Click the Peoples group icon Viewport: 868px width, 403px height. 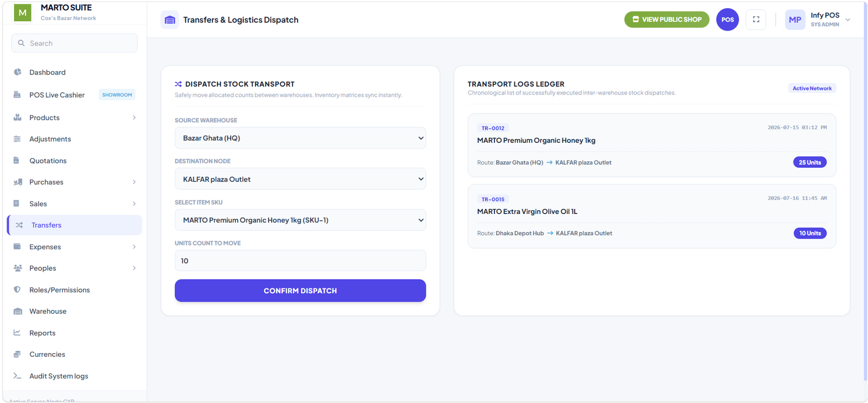tap(18, 268)
